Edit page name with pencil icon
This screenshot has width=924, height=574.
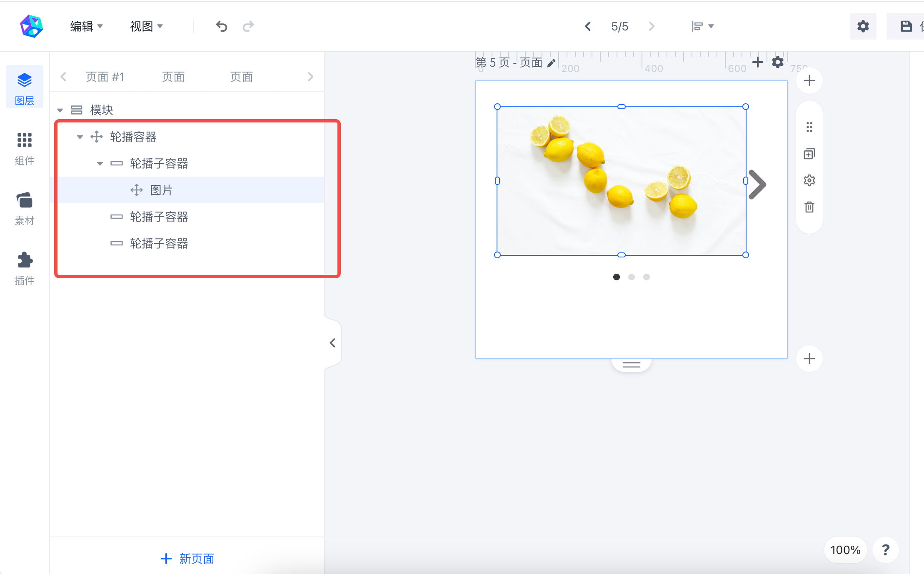click(551, 63)
